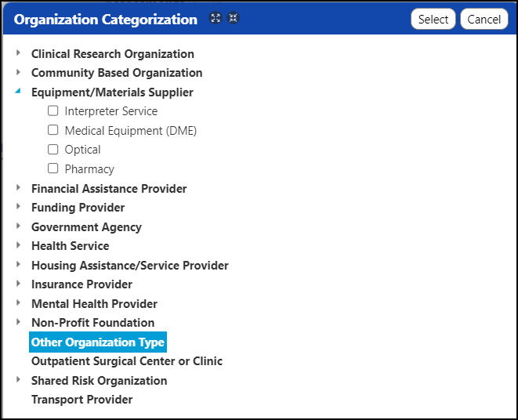Enable the Optical checkbox
The height and width of the screenshot is (420, 518).
click(x=53, y=150)
